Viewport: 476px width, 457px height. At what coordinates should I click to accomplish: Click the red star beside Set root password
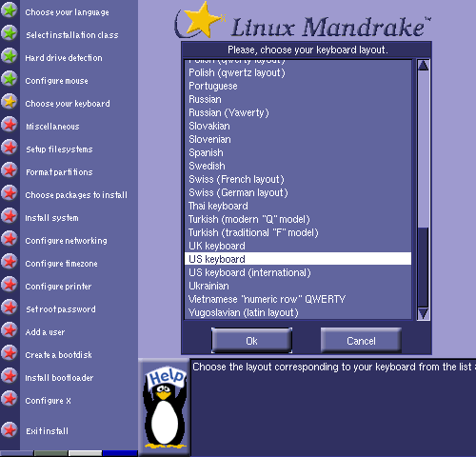tap(10, 308)
